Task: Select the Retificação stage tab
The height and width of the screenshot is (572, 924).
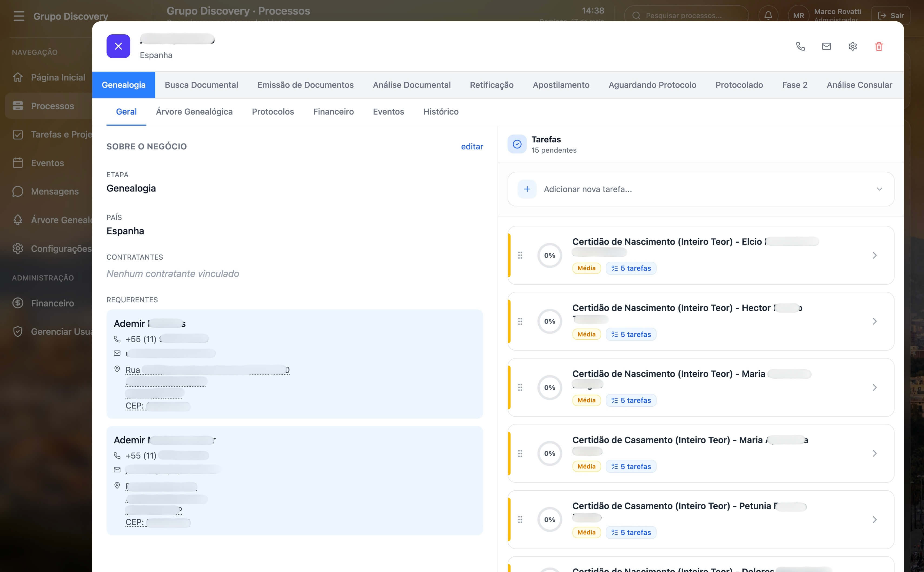Action: coord(491,85)
